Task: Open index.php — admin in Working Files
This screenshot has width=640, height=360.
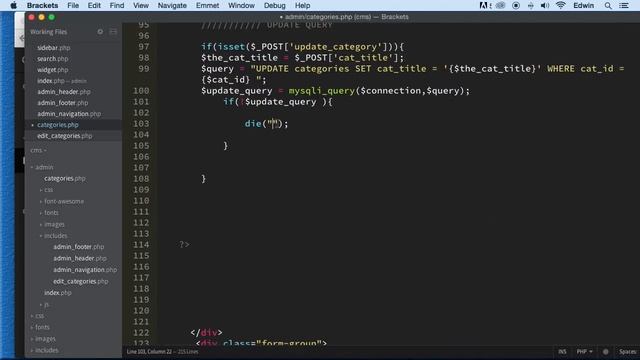Action: (62, 81)
